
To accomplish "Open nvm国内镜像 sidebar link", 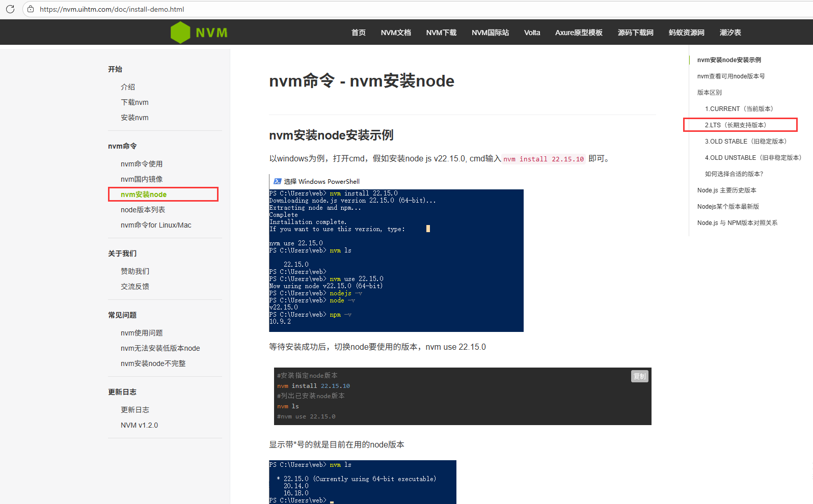I will point(142,179).
